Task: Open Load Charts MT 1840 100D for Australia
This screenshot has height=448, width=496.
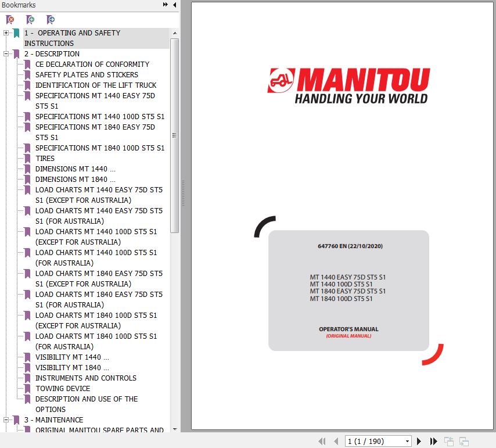Action: click(x=96, y=341)
